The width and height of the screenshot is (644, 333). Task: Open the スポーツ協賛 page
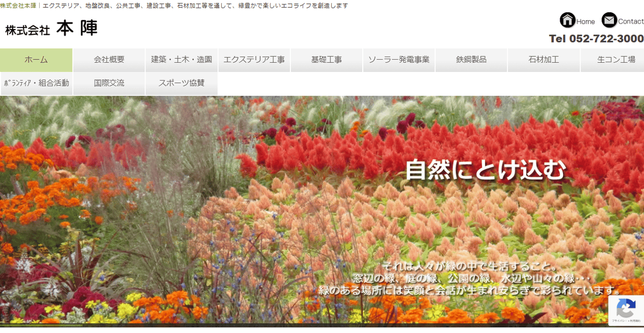point(181,83)
